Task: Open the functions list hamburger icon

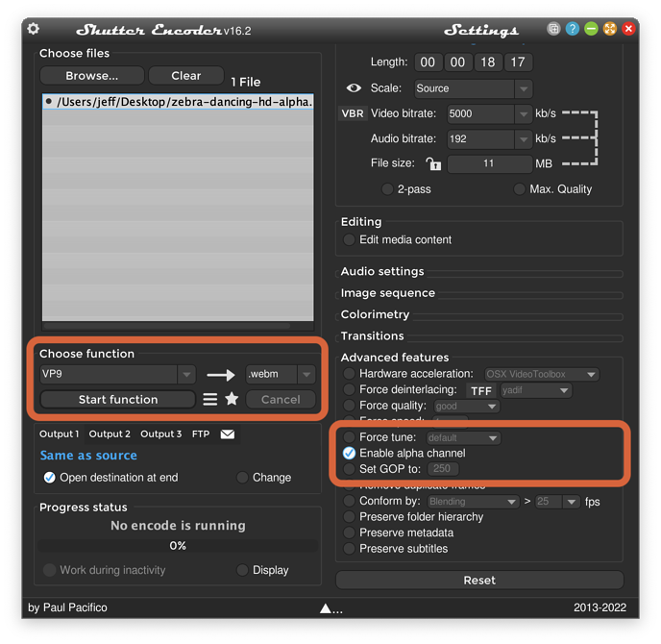Action: (210, 399)
